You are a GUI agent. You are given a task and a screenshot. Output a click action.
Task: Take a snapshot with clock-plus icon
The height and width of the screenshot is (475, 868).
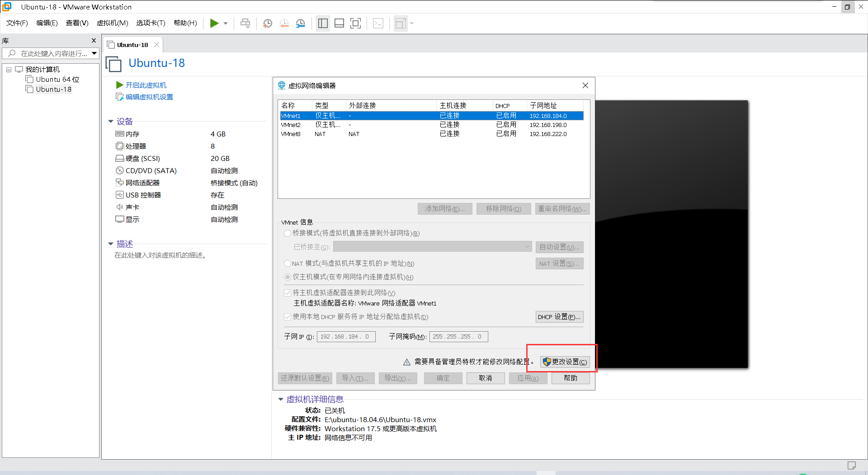[x=268, y=23]
